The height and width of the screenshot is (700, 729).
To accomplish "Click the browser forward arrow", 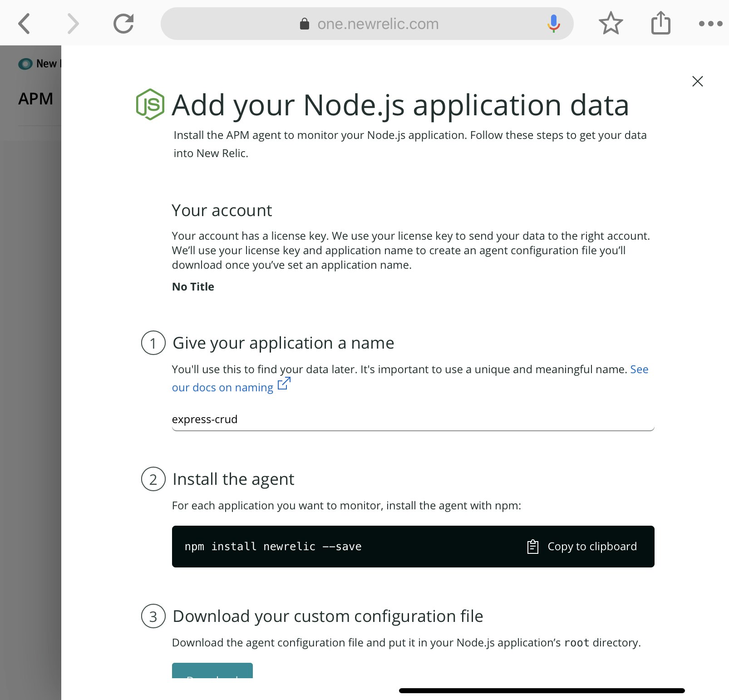I will (73, 24).
